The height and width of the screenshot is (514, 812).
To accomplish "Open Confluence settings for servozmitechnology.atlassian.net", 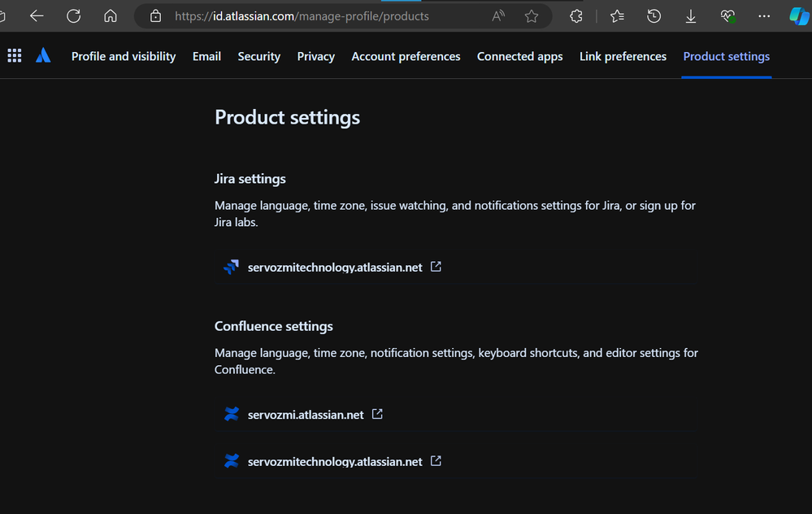I will pos(335,462).
